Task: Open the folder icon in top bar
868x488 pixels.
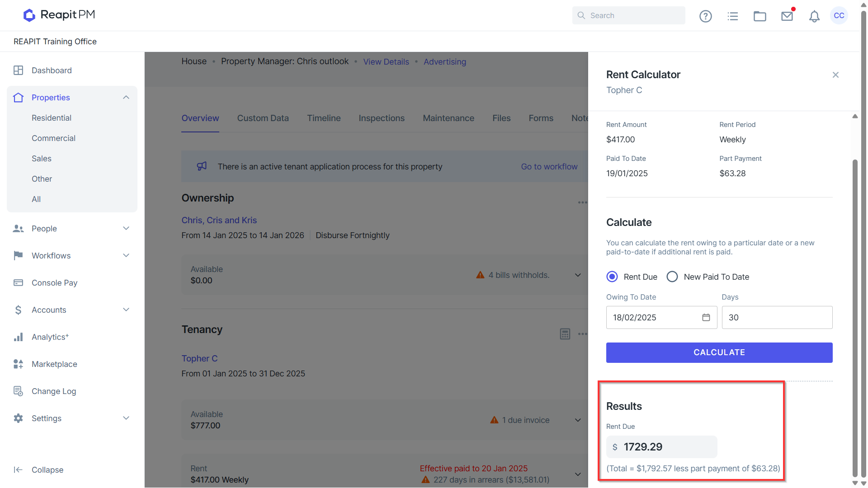Action: (760, 16)
